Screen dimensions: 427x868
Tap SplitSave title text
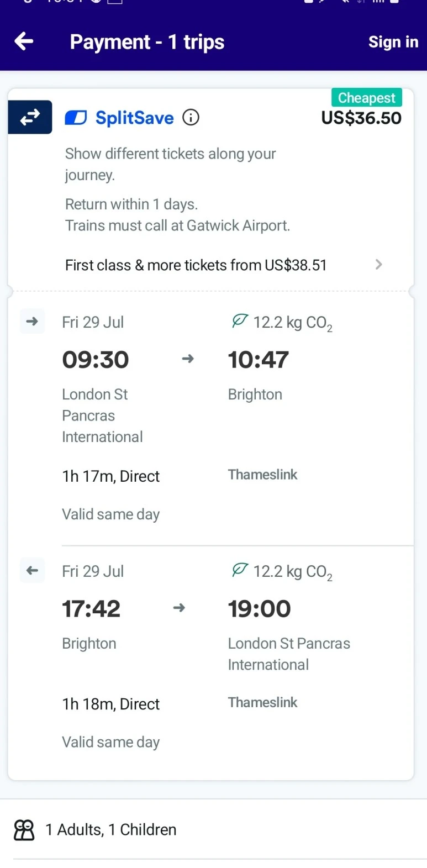[x=134, y=118]
